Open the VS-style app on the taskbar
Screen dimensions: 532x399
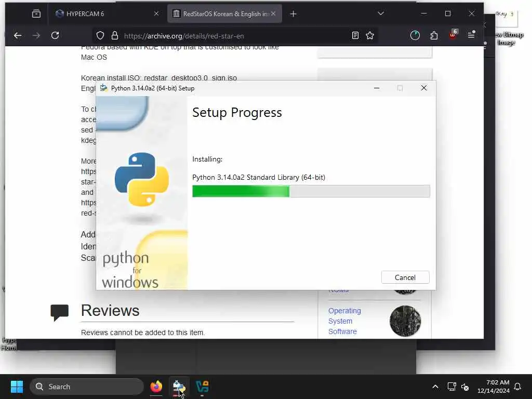pyautogui.click(x=202, y=387)
